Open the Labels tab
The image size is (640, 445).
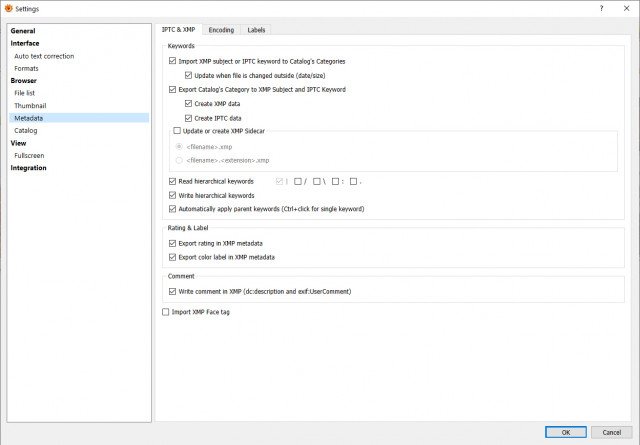(x=256, y=30)
